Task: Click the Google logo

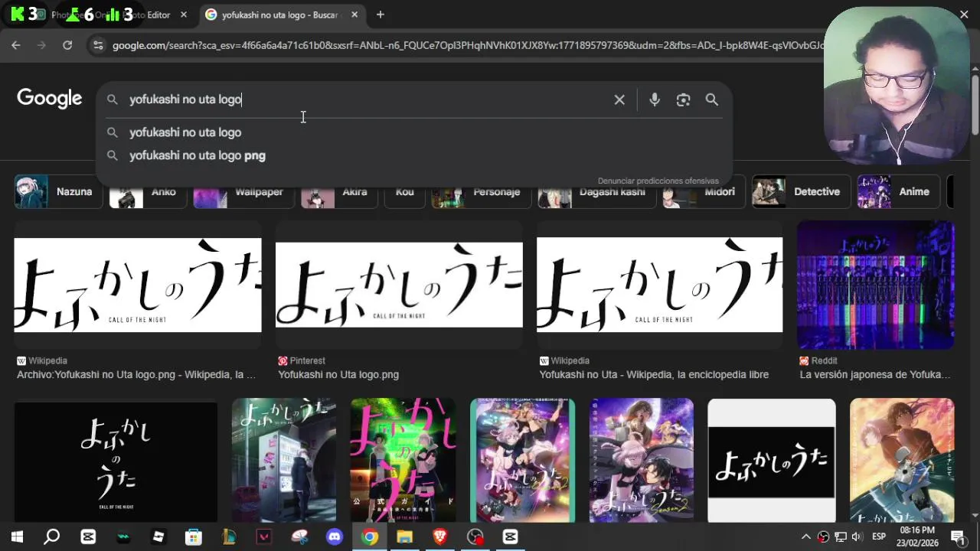Action: pos(50,99)
